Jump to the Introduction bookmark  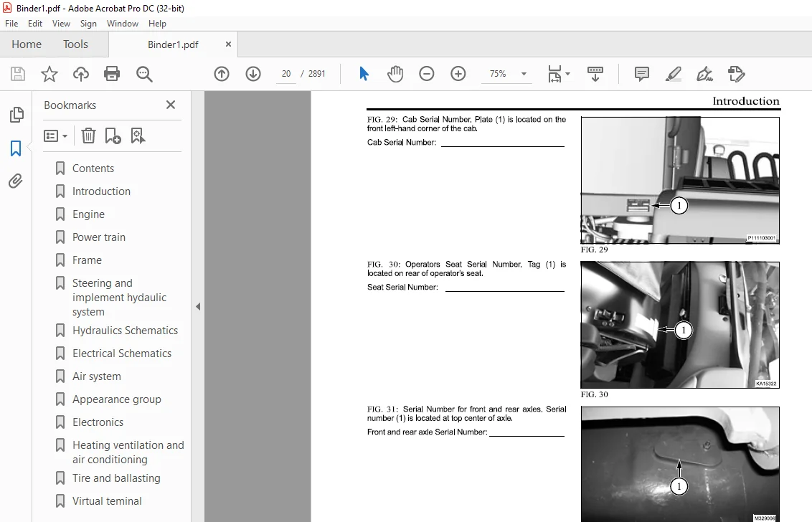point(102,191)
